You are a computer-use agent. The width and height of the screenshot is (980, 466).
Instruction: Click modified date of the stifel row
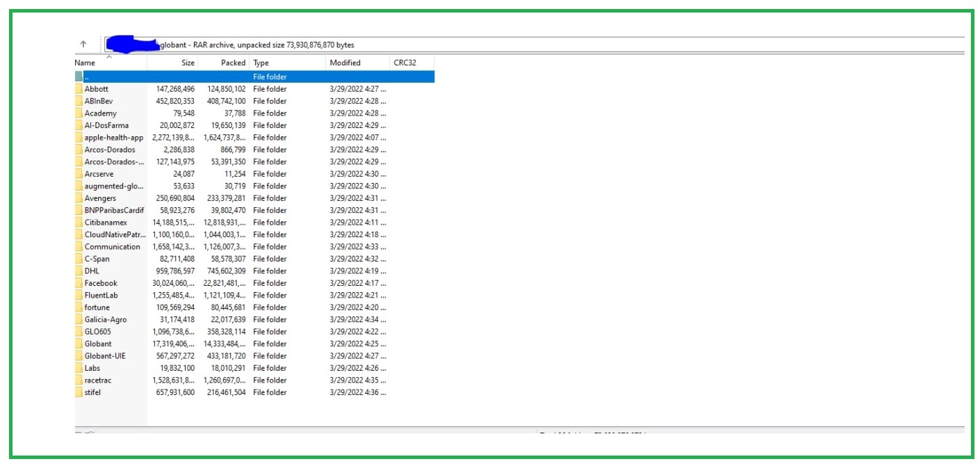point(357,392)
